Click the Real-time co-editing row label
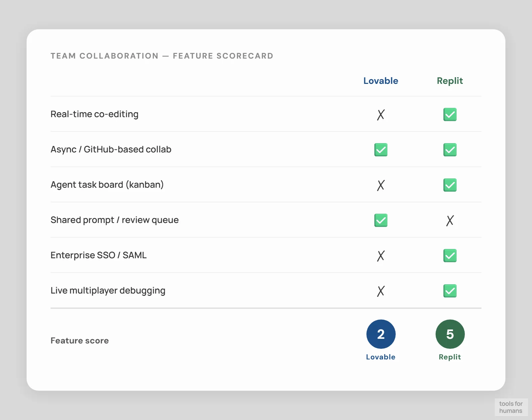Screen dimensions: 532x420 [x=94, y=114]
